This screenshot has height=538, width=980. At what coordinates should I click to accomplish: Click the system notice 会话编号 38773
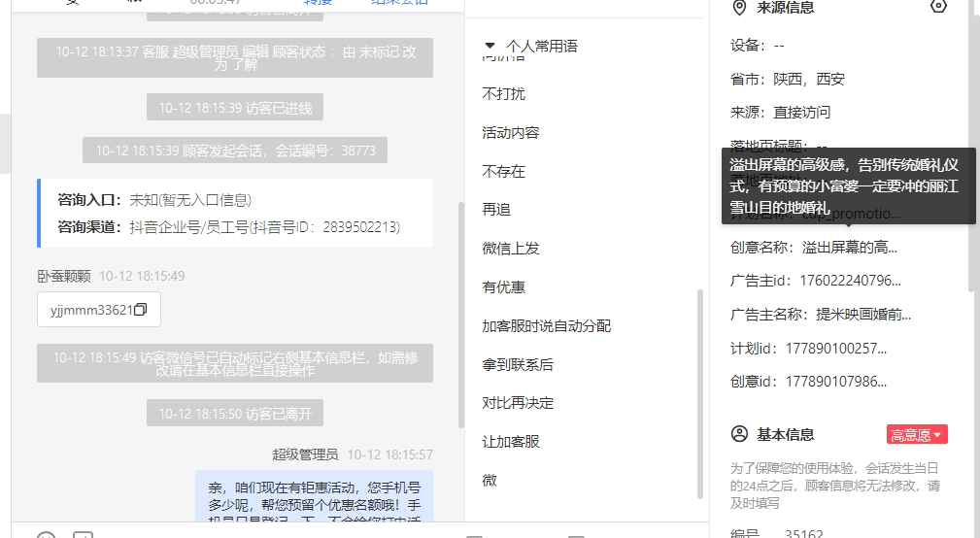[x=235, y=151]
